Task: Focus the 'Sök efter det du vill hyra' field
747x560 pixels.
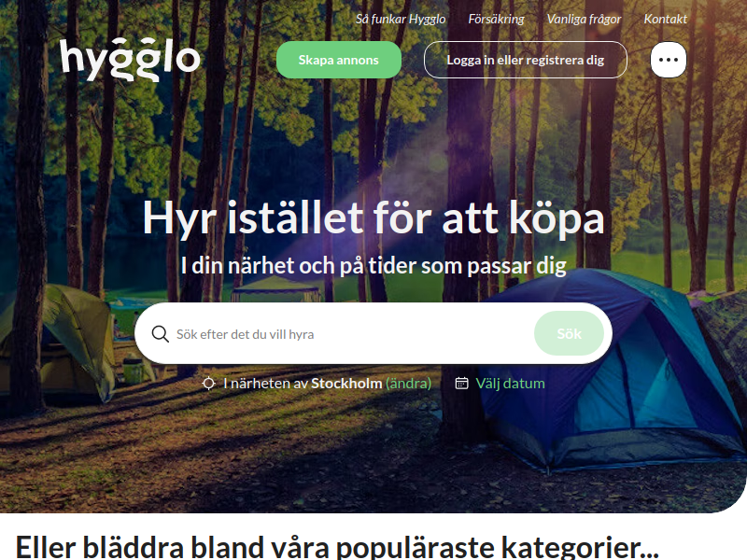Action: [353, 334]
